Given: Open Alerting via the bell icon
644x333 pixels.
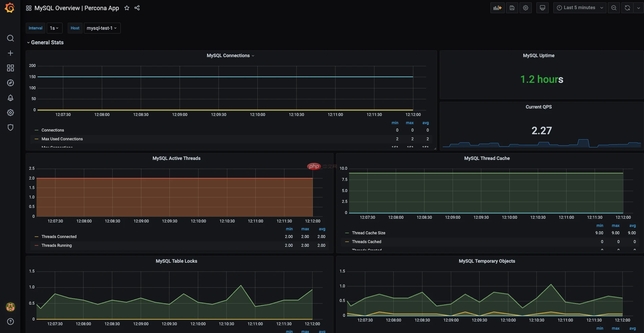Looking at the screenshot, I should click(10, 98).
